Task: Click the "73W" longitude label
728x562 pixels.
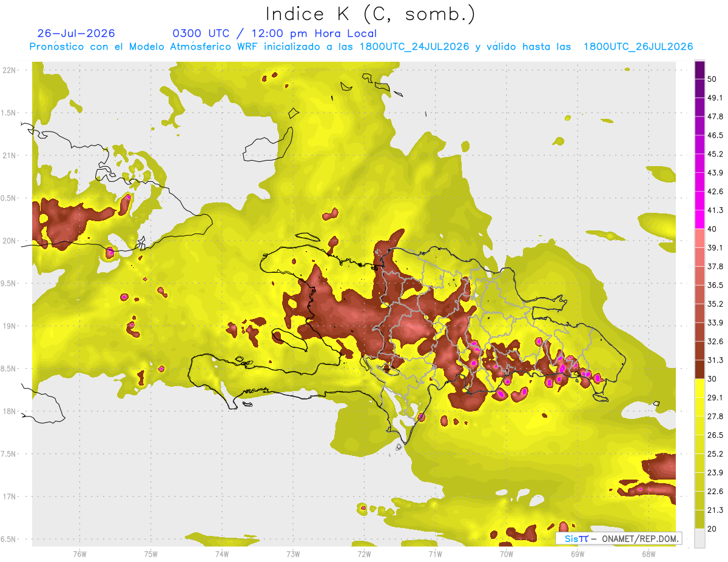Action: (293, 554)
